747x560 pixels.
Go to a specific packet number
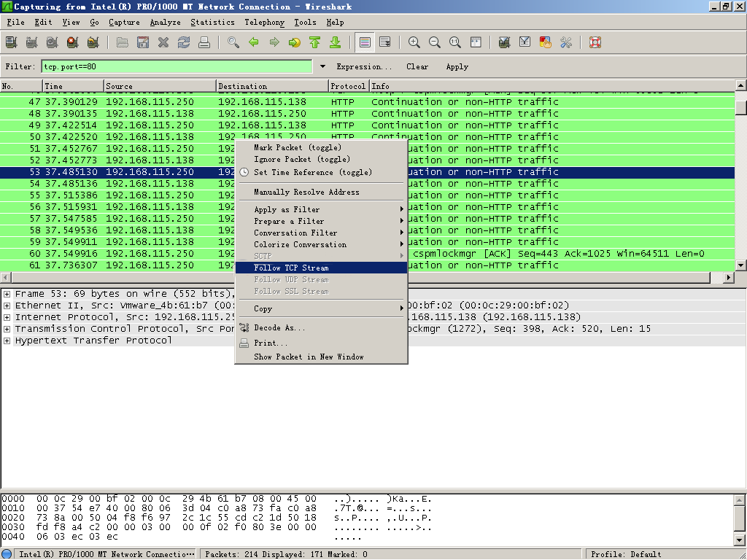295,42
